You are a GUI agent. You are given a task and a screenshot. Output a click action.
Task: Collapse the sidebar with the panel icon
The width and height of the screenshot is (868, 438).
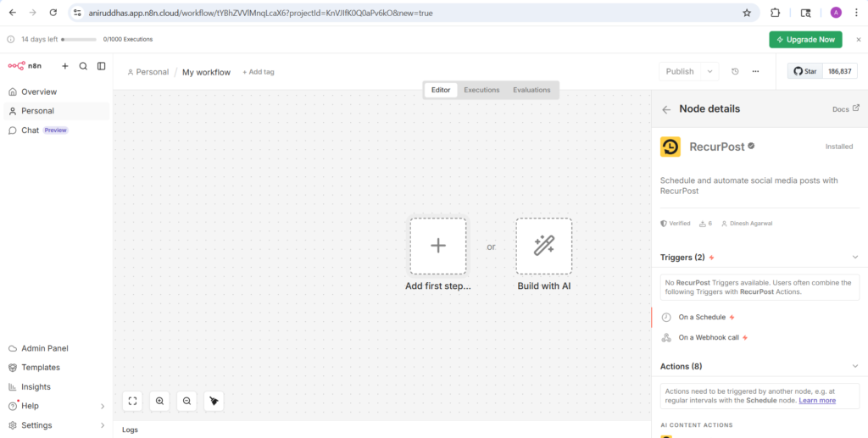(x=102, y=66)
